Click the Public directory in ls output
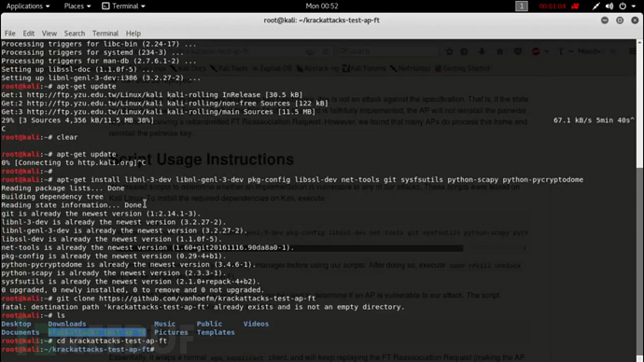This screenshot has width=644, height=362. [x=209, y=324]
